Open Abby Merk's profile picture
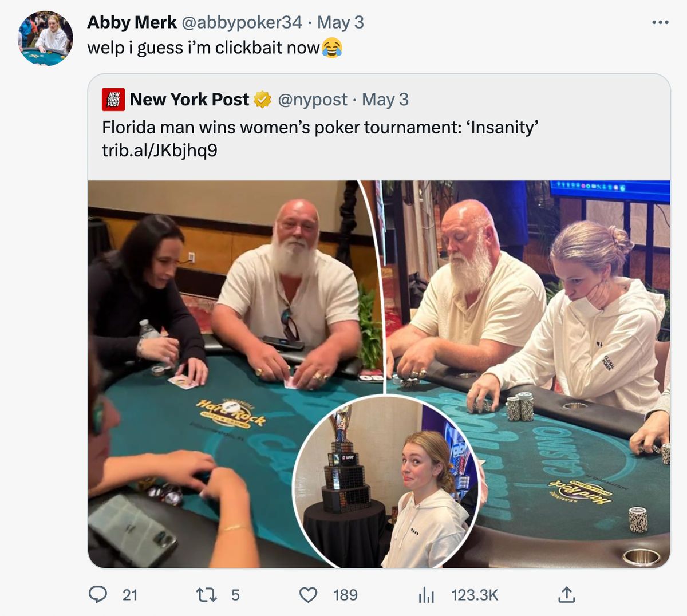This screenshot has height=616, width=687. click(45, 38)
